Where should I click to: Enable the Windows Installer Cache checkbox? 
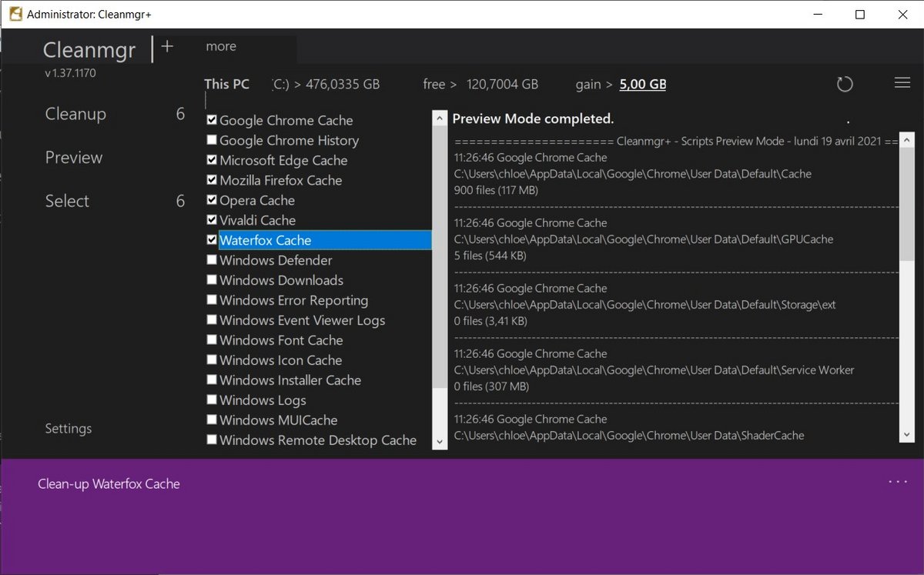pyautogui.click(x=212, y=380)
